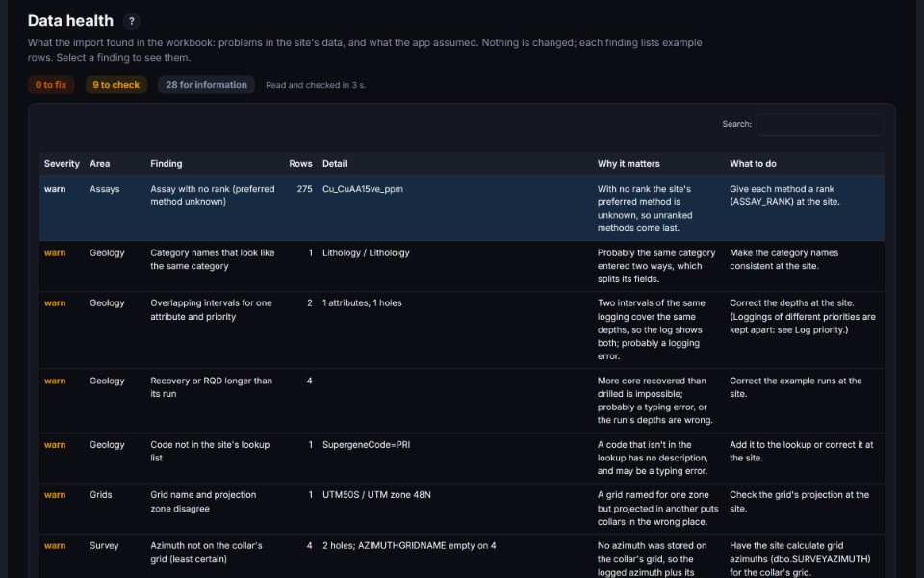Viewport: 924px width, 578px height.
Task: Filter by the '0 to fix' badge
Action: (51, 85)
